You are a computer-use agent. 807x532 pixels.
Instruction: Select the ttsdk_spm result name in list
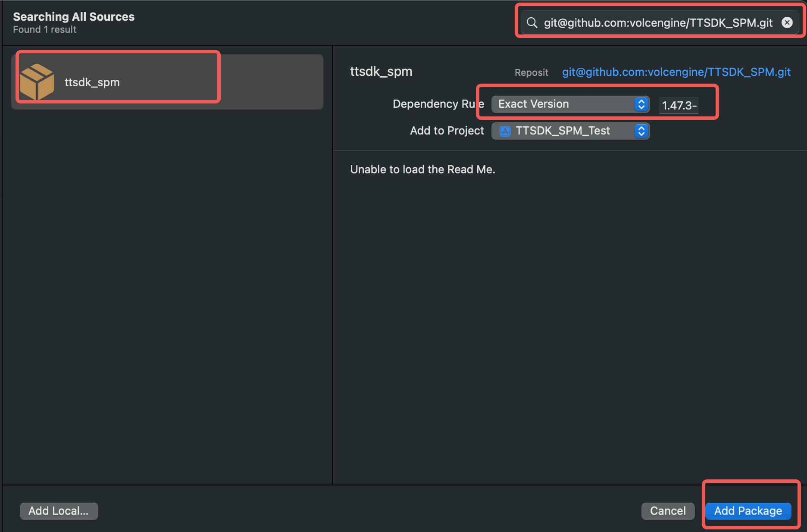click(x=92, y=82)
